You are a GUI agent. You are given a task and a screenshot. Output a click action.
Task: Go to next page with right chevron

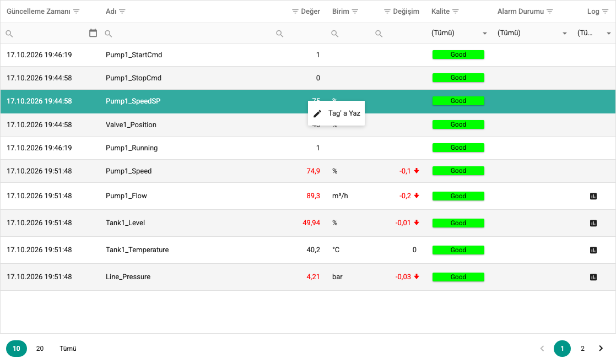601,348
